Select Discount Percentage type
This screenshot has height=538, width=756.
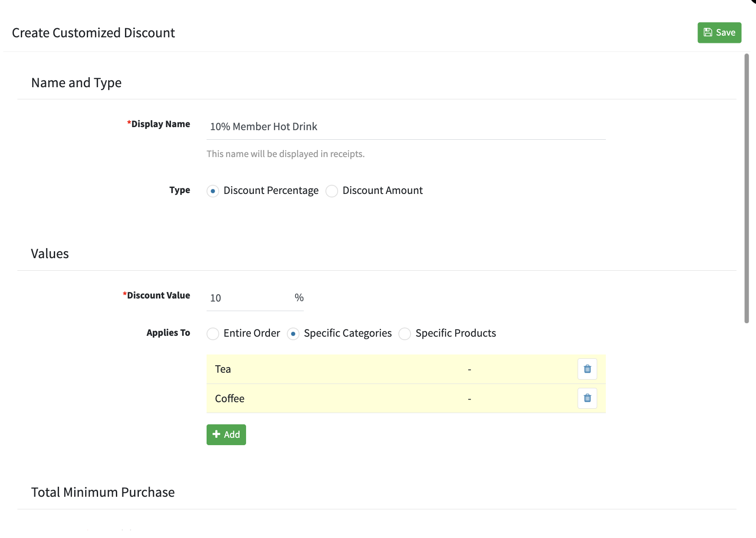[x=213, y=191]
